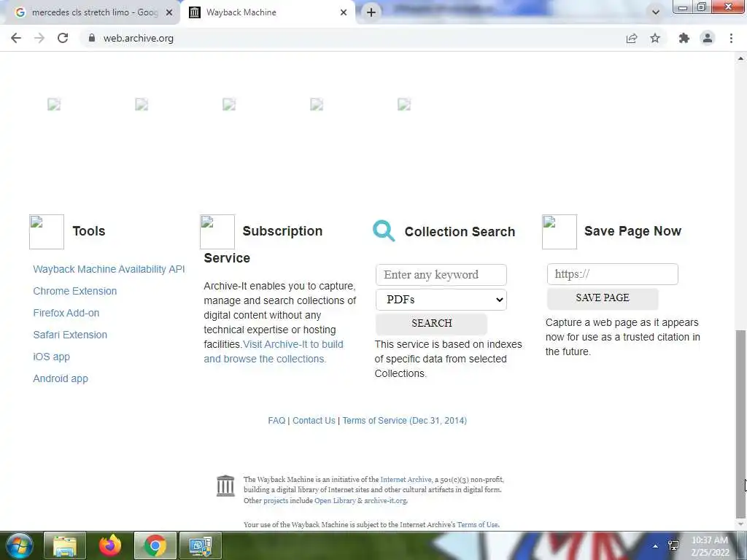Open a new tab with plus button

point(371,12)
